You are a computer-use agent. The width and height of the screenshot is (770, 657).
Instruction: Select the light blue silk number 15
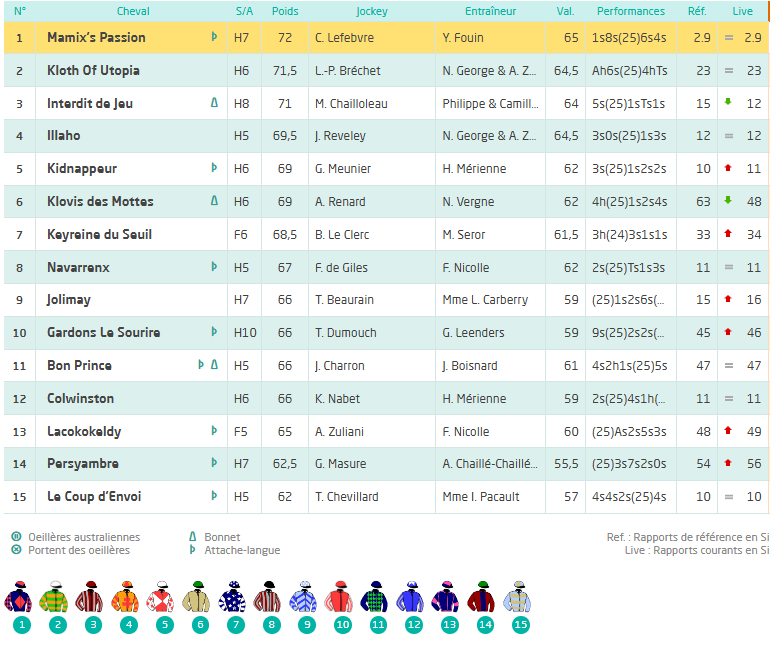click(519, 598)
